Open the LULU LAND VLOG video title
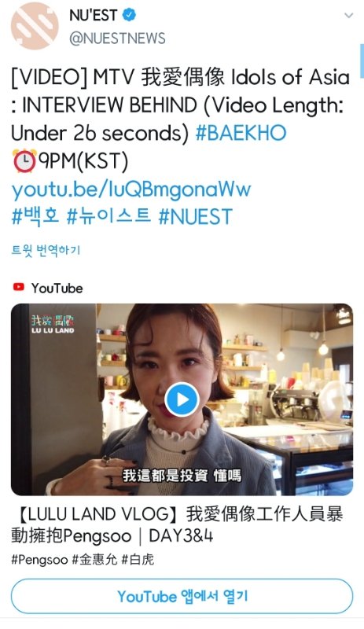Image resolution: width=364 pixels, height=629 pixels. tap(177, 524)
